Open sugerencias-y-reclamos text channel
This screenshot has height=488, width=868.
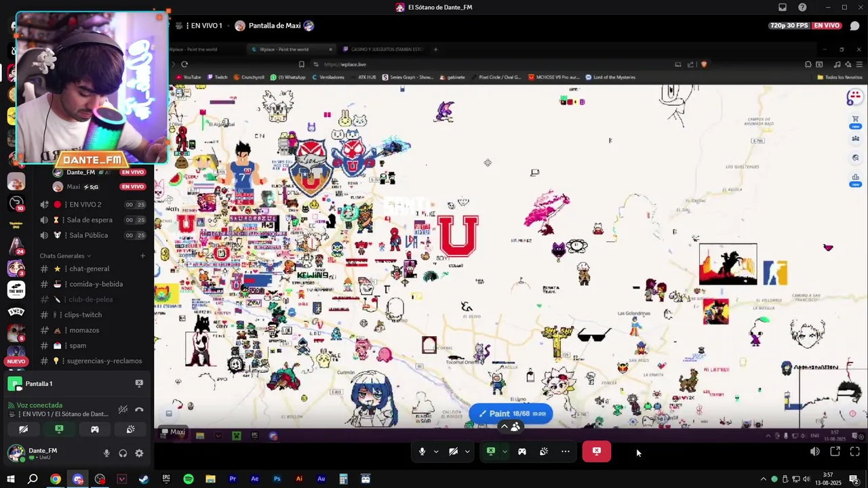click(x=104, y=361)
